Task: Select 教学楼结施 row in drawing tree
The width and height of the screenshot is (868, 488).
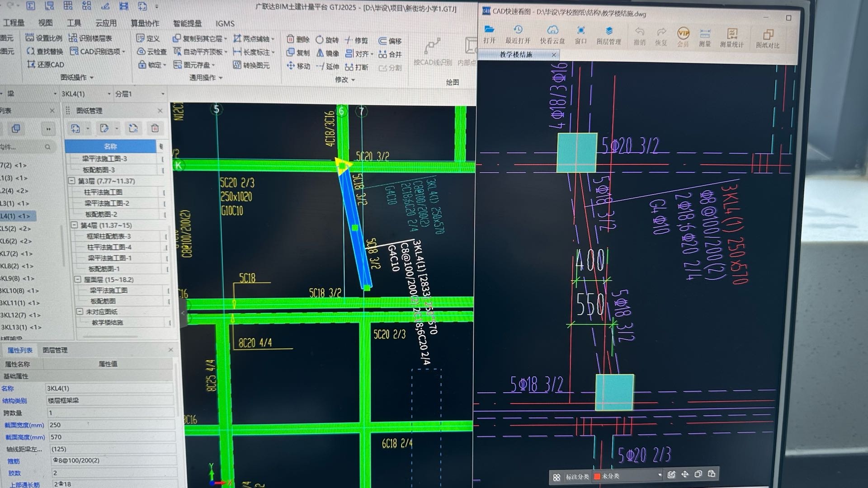Action: pos(107,323)
